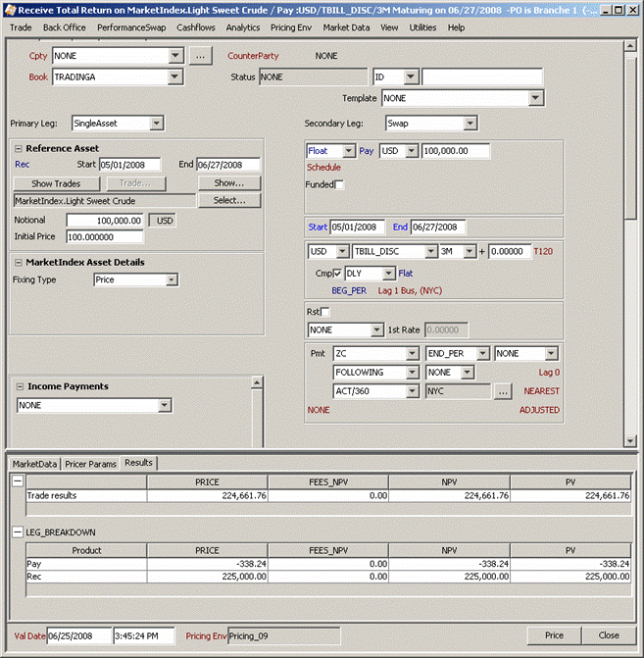The width and height of the screenshot is (644, 658).
Task: Collapse the MarketIndex Asset Details section
Action: [x=19, y=263]
